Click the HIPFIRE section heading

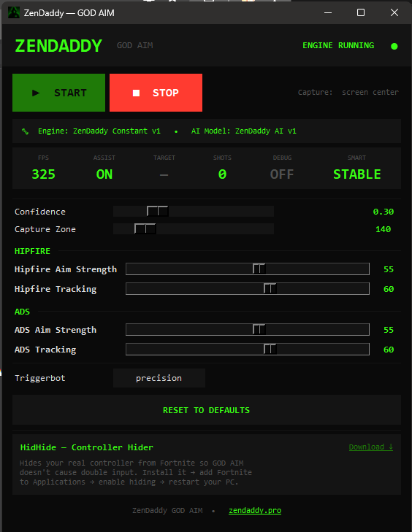(x=32, y=251)
